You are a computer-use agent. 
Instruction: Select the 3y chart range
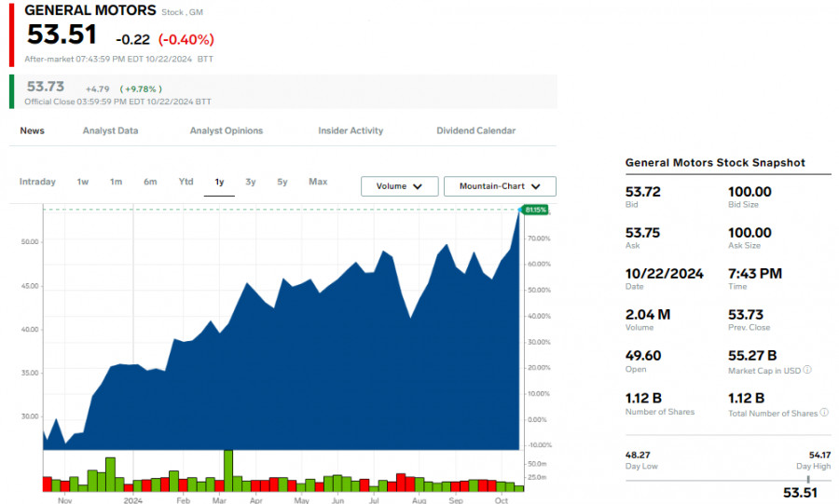coord(251,182)
